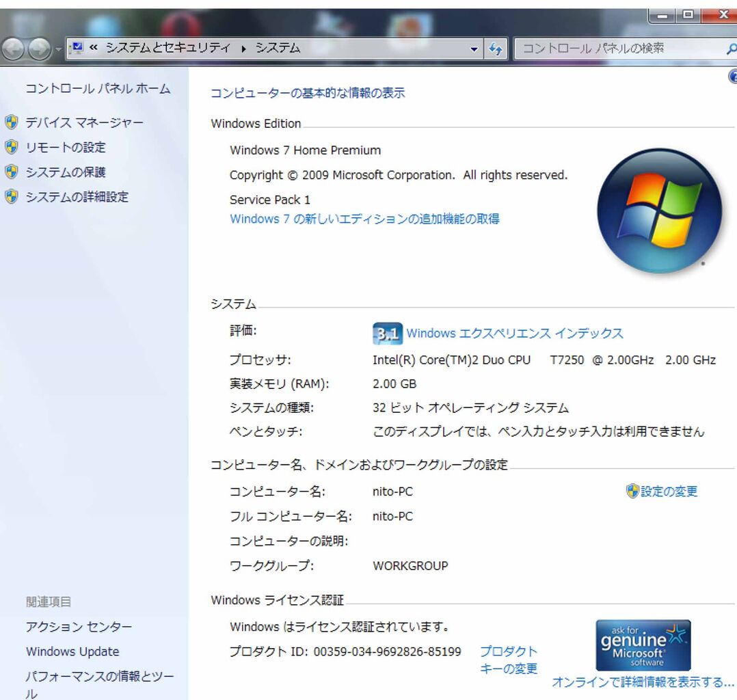Click the Service Pack 1 text
737x700 pixels.
click(270, 200)
